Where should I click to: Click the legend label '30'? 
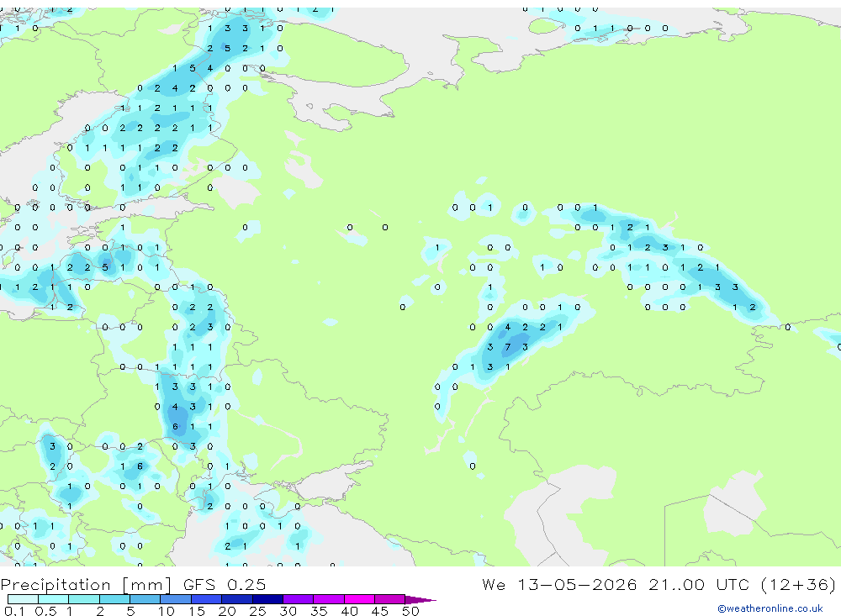288,611
